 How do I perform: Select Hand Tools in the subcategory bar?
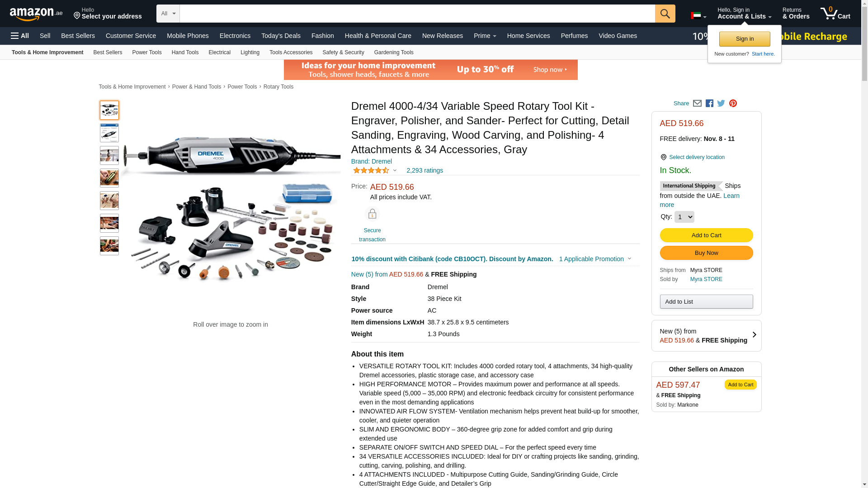[185, 52]
